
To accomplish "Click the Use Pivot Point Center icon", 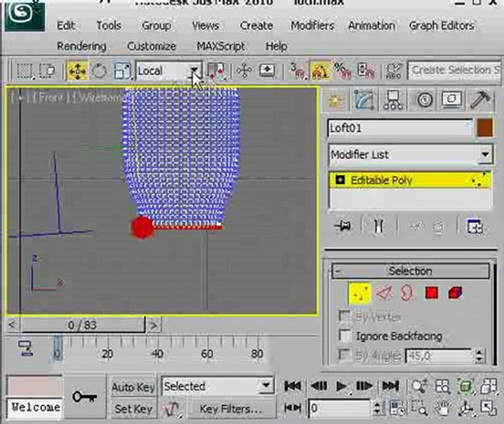I will 216,71.
